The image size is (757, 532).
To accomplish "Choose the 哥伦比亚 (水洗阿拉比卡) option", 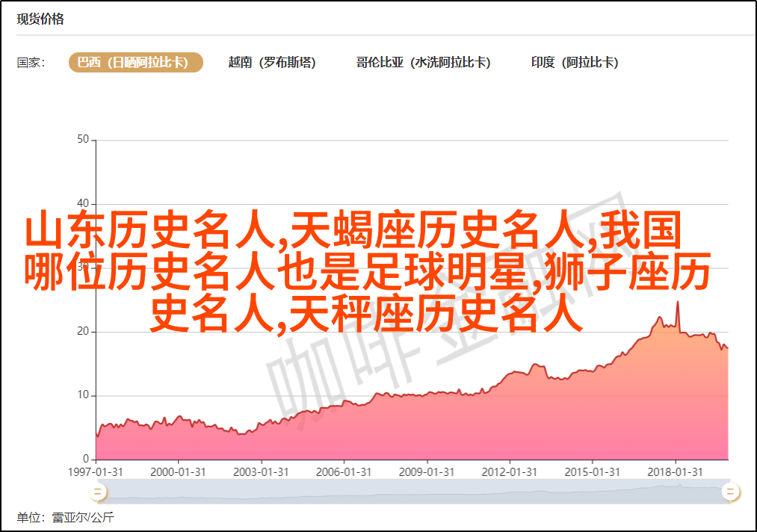I will [423, 63].
